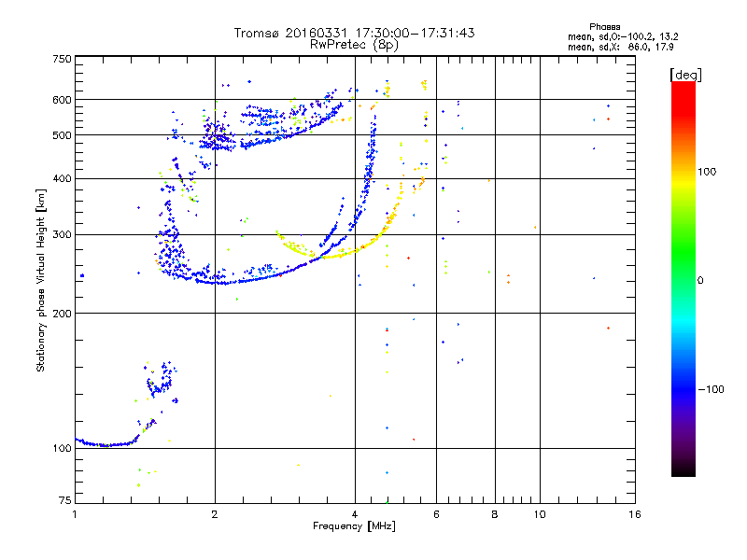Screen dimensions: 747x560
Task: Click the colorbar tick label '0'
Action: point(699,281)
